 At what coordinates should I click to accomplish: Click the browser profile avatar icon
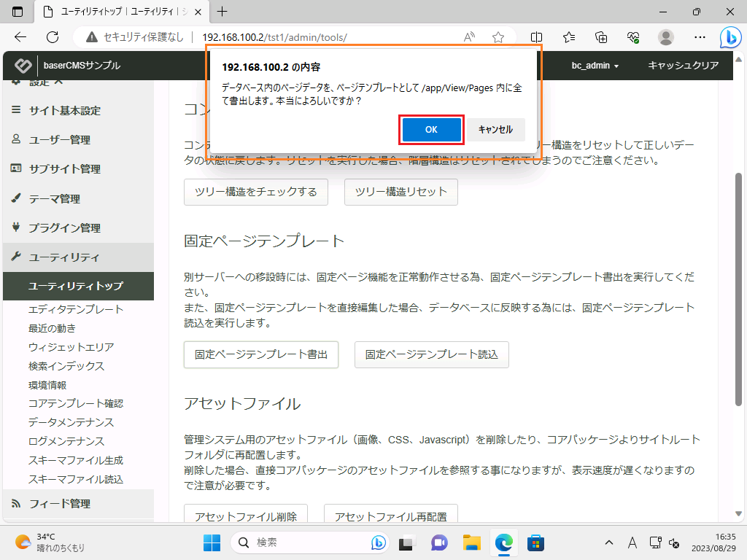pyautogui.click(x=665, y=37)
